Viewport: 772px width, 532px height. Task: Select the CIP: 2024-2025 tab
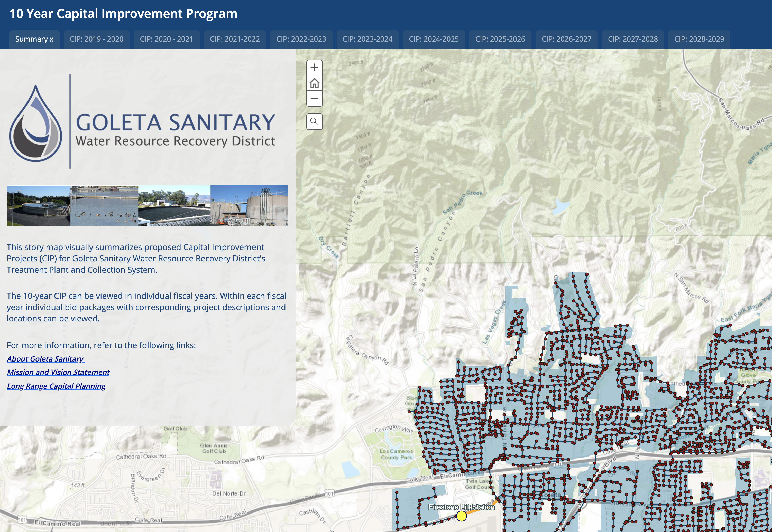(434, 39)
